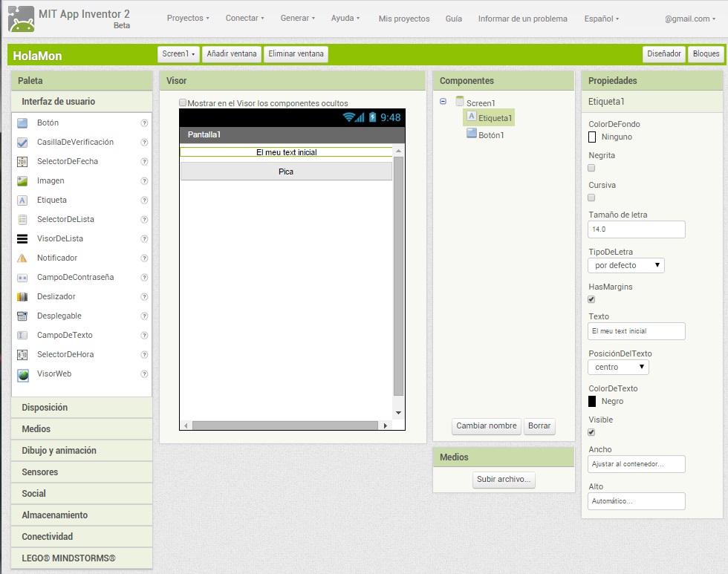Click the Deslizador palette icon

(22, 297)
